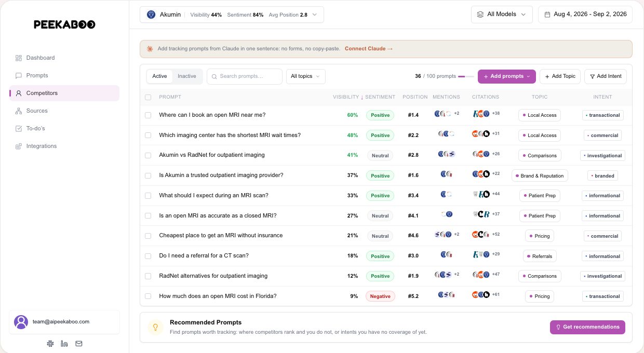Click the Competitors person icon
Screen dimensions: 644x353
[x=19, y=93]
